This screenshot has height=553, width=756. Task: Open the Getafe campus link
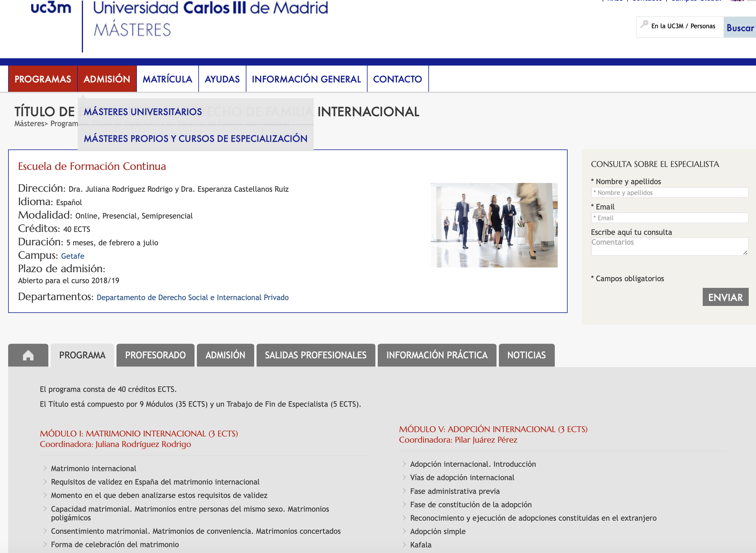coord(73,256)
